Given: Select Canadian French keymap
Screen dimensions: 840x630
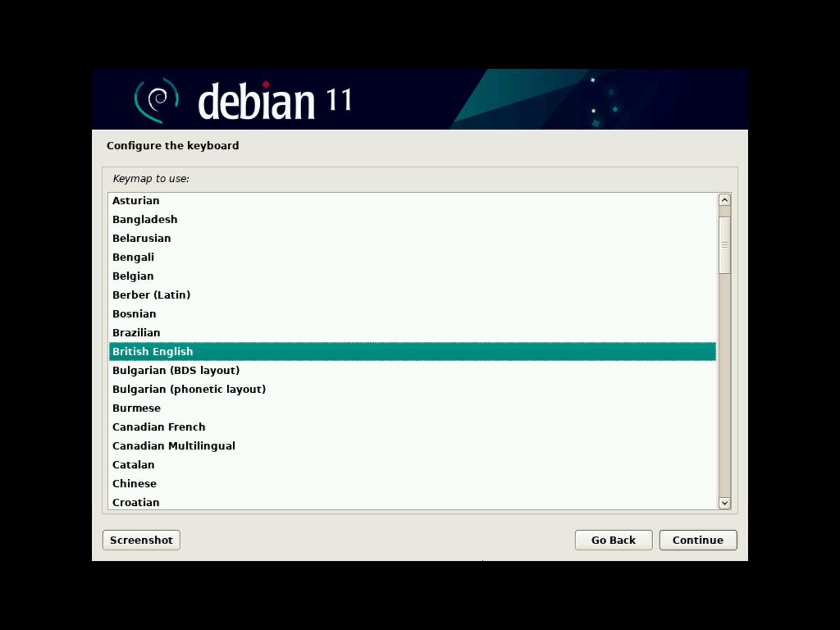Looking at the screenshot, I should 412,427.
